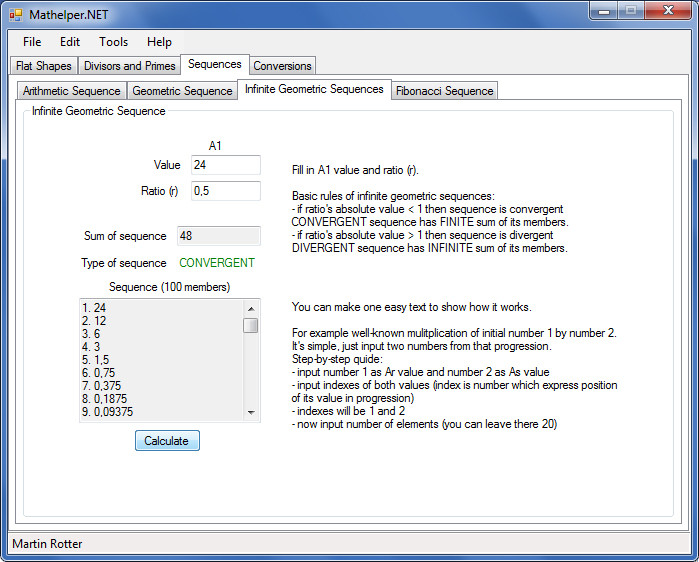Screen dimensions: 699x562
Task: Click the Sum of sequence output field
Action: [218, 236]
